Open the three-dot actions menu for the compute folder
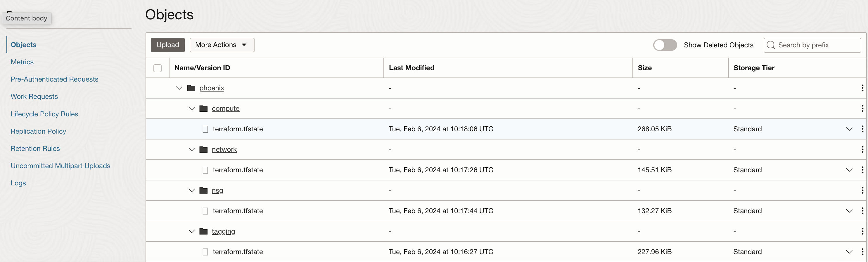Image resolution: width=868 pixels, height=262 pixels. pos(862,108)
